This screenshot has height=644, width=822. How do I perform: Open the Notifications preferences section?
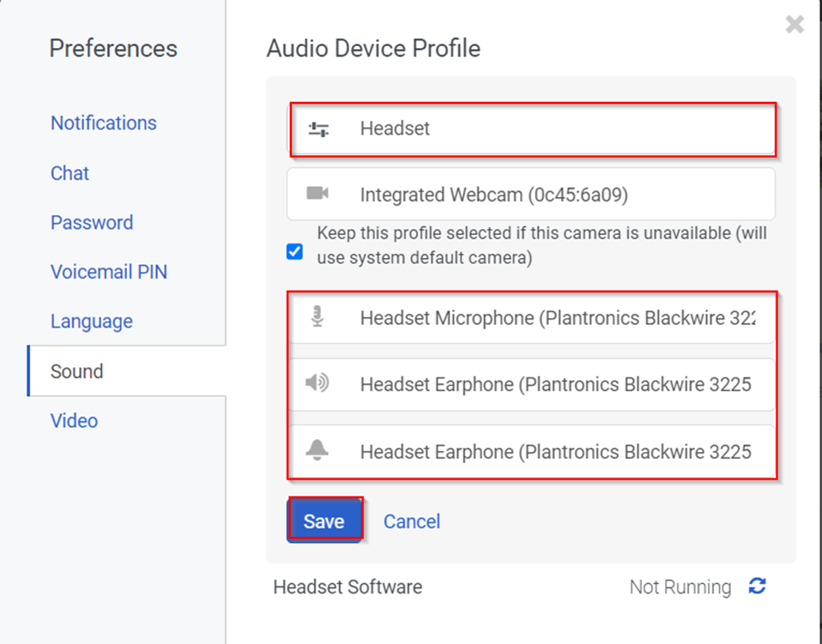[103, 123]
